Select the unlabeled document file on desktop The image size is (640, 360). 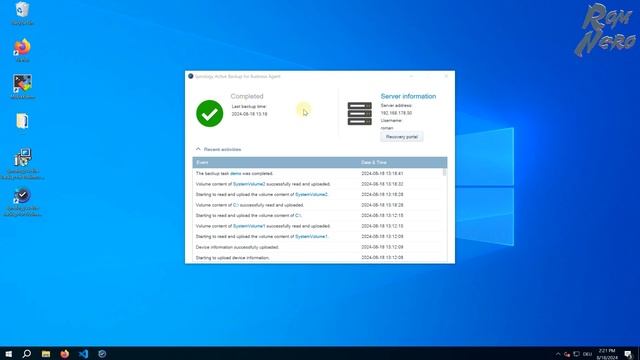tap(22, 121)
